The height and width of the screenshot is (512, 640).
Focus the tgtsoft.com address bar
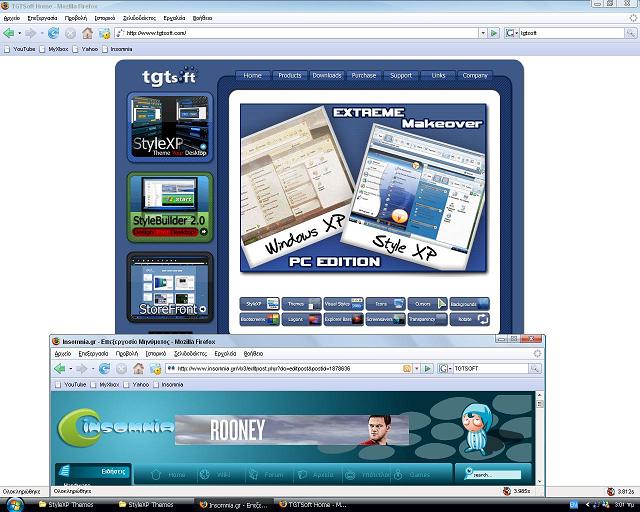point(298,33)
